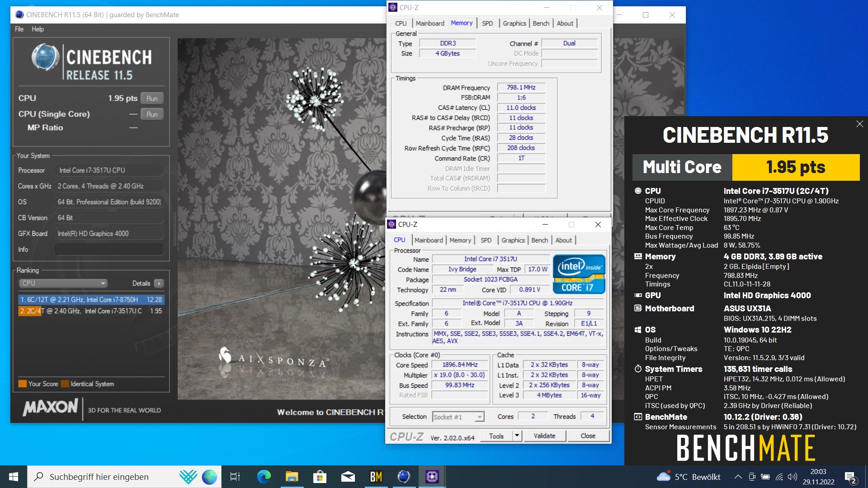Switch to BenchMate app in taskbar
Viewport: 868px width, 488px height.
coord(376,477)
